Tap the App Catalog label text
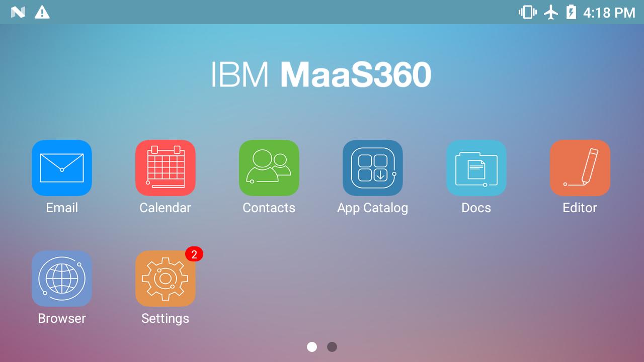 (373, 208)
